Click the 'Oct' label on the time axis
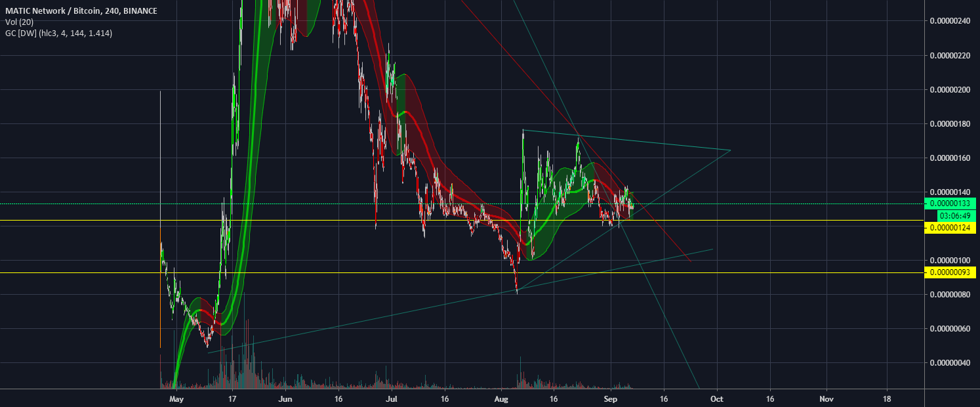 (x=717, y=398)
